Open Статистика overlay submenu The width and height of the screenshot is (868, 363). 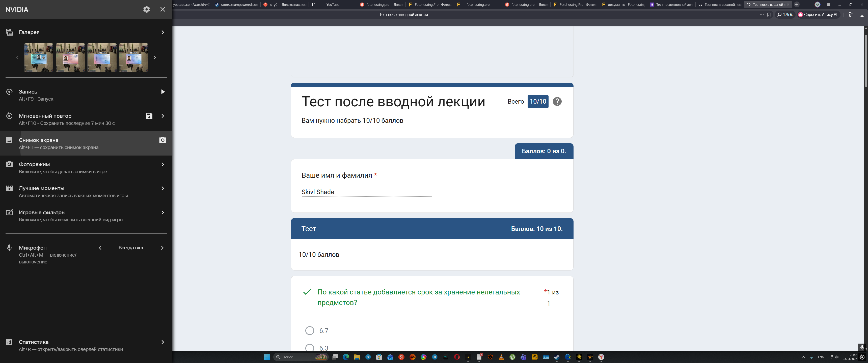click(162, 342)
